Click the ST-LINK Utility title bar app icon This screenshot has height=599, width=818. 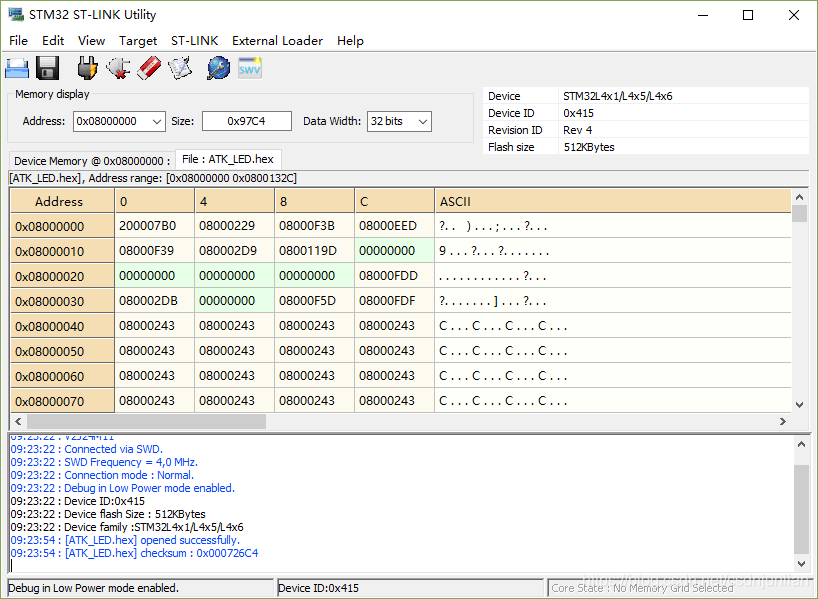[16, 15]
